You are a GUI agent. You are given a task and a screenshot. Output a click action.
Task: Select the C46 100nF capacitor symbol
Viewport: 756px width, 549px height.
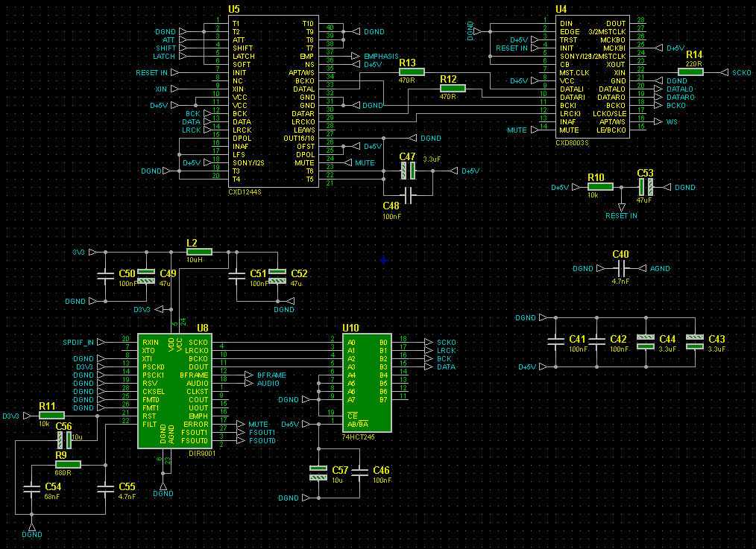(359, 472)
